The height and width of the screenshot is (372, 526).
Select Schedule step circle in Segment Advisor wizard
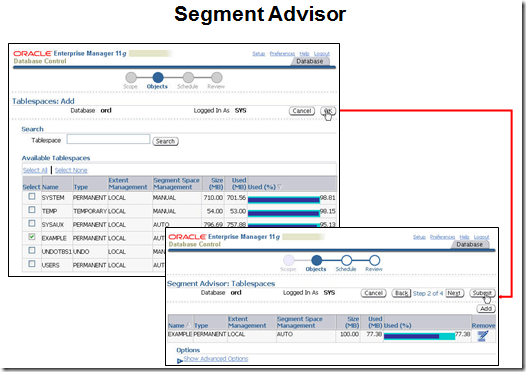[347, 260]
